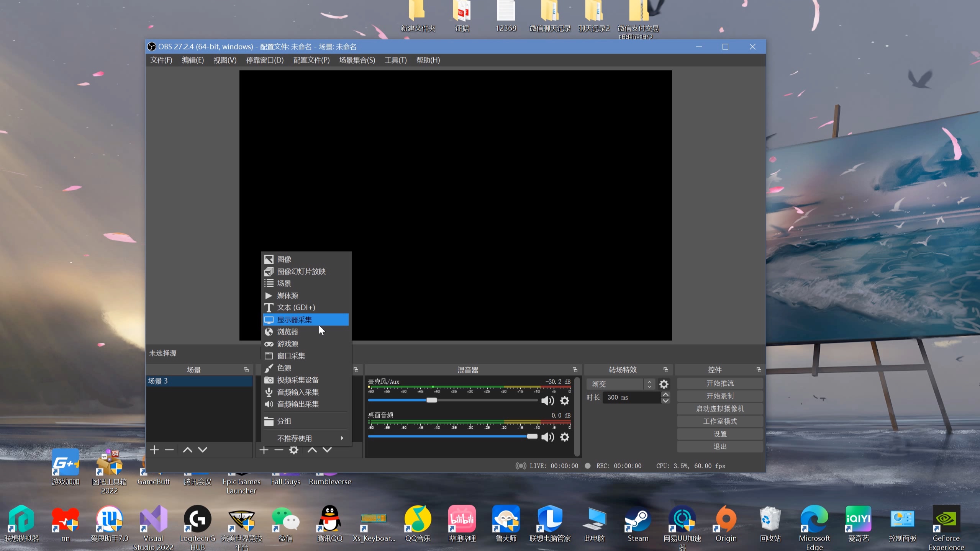Open desktop audio settings gear

tap(564, 437)
